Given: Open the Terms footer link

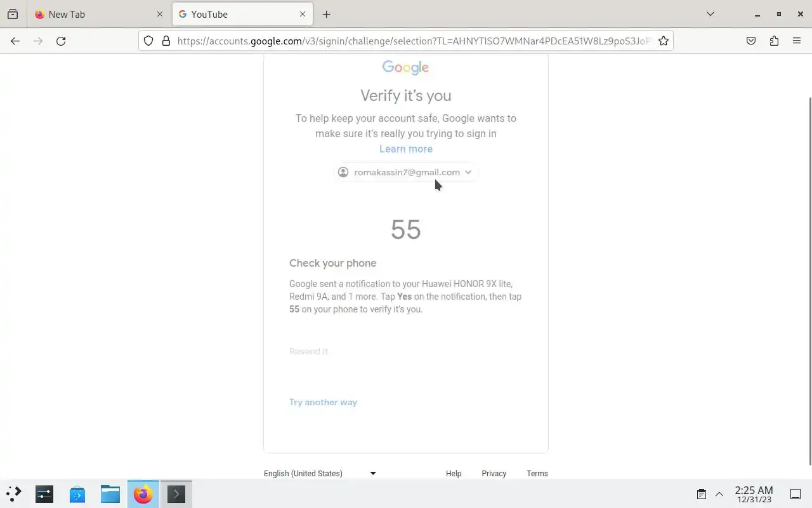Looking at the screenshot, I should click(537, 473).
